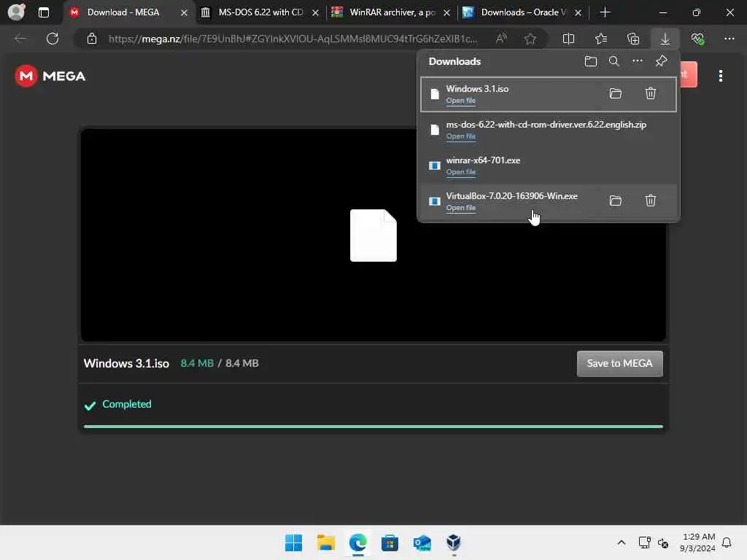Viewport: 747px width, 560px height.
Task: Select the ms-dos-6.22-with-cd-rom-driver zip name
Action: [x=546, y=124]
